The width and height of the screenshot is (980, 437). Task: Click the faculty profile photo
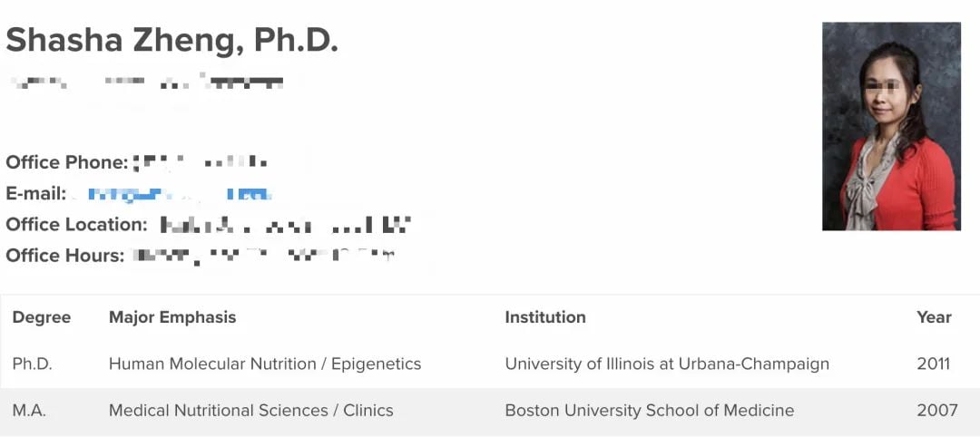point(891,126)
